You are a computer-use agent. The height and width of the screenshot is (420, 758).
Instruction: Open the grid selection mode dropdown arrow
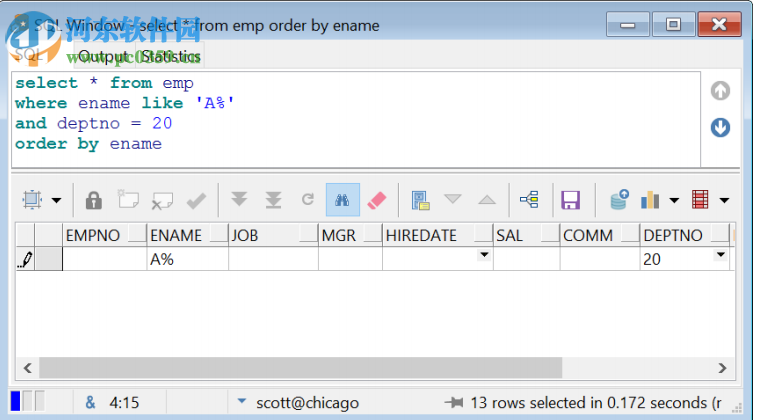pyautogui.click(x=57, y=200)
